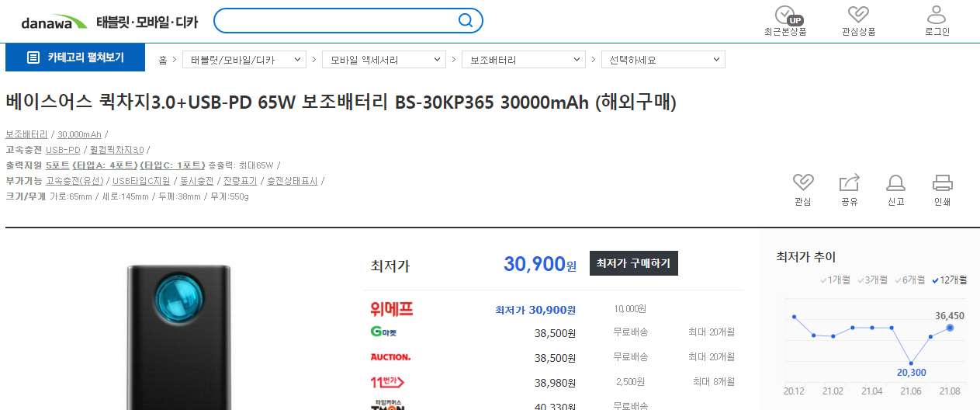Open the 타입C: 1포트 spec link
The image size is (980, 410).
pyautogui.click(x=173, y=165)
